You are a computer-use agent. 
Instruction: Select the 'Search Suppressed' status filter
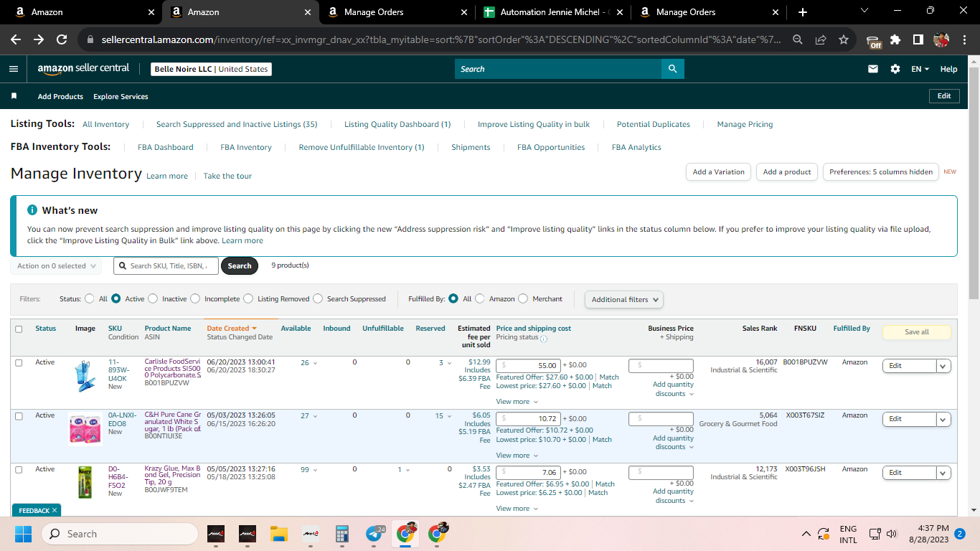(x=318, y=298)
